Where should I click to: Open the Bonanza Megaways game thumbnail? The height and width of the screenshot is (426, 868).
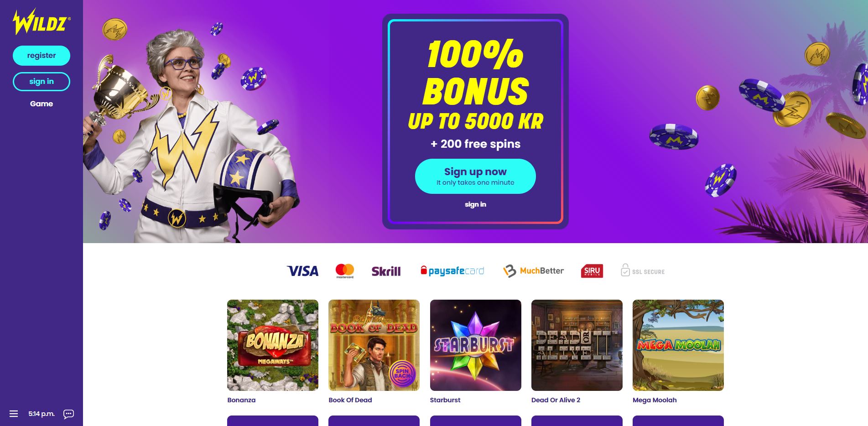273,345
